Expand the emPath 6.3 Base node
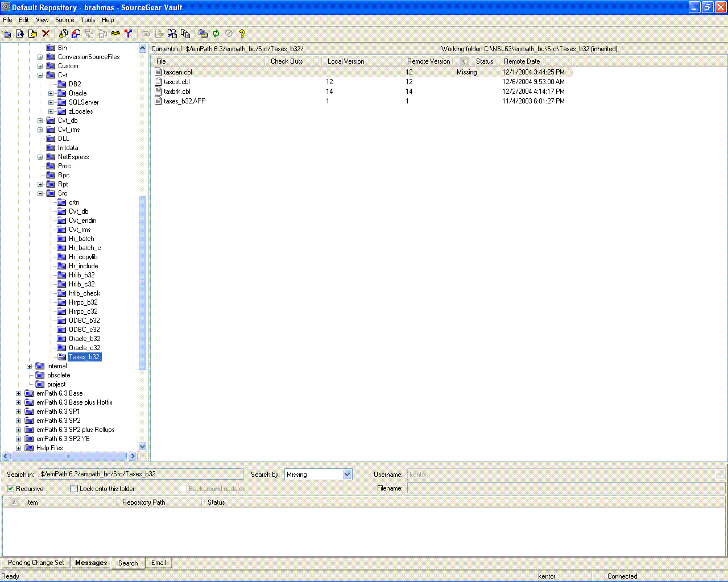This screenshot has width=728, height=582. [x=18, y=393]
